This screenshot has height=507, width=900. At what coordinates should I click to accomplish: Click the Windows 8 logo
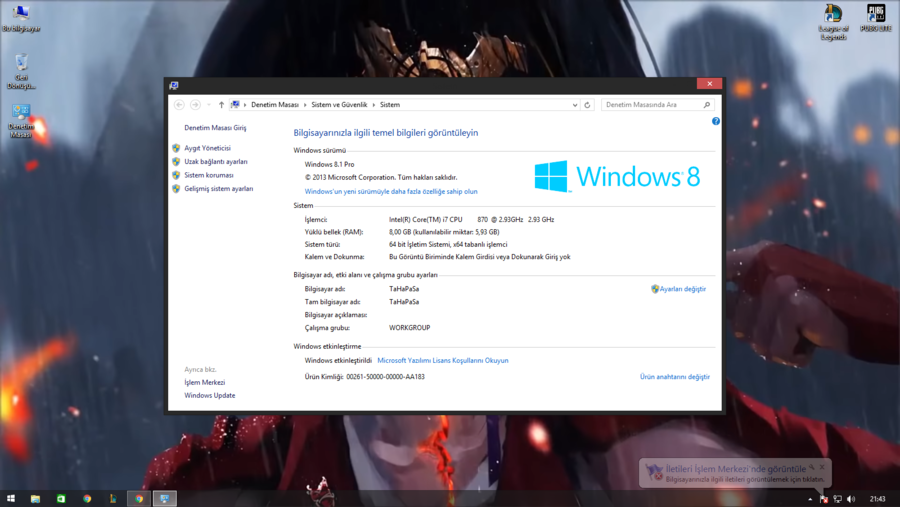(617, 176)
